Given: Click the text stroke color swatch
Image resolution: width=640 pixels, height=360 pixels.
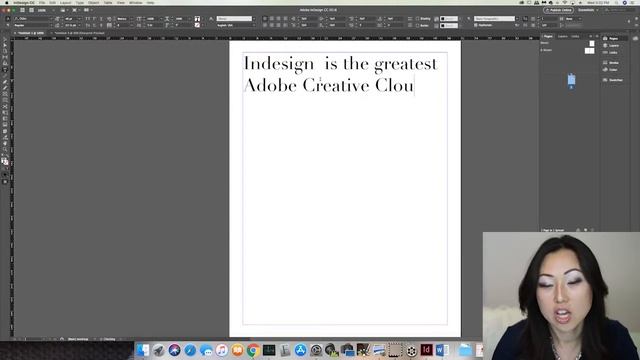Looking at the screenshot, I should (x=197, y=25).
